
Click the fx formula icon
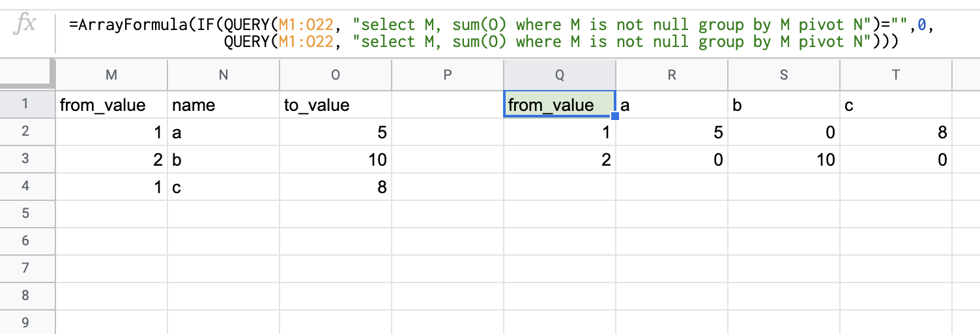26,25
